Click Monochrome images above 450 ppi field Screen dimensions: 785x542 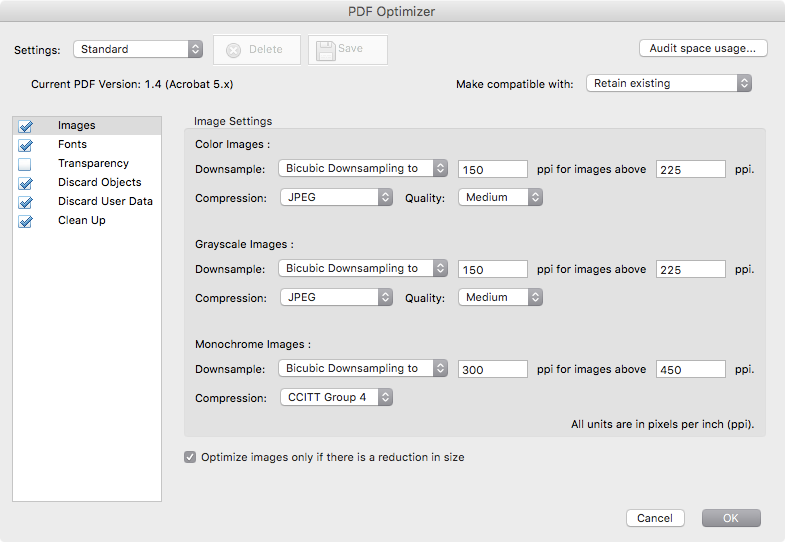pyautogui.click(x=691, y=369)
